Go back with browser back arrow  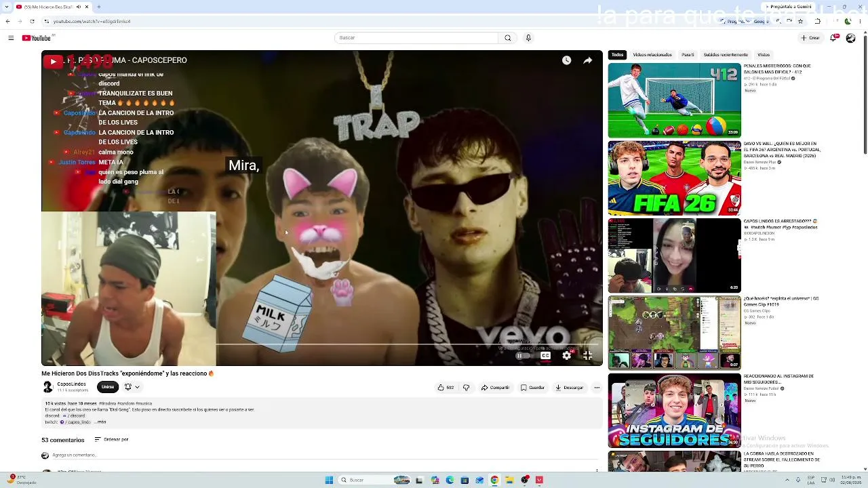point(7,21)
